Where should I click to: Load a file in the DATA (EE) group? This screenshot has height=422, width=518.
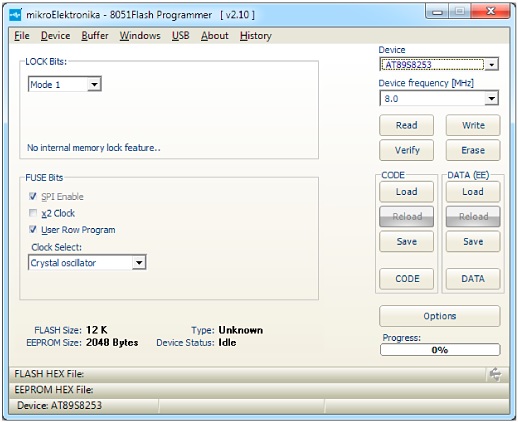click(x=473, y=192)
